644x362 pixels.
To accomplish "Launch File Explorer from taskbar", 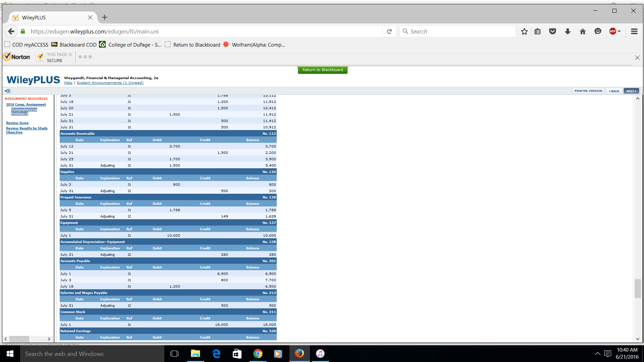I will tap(195, 354).
